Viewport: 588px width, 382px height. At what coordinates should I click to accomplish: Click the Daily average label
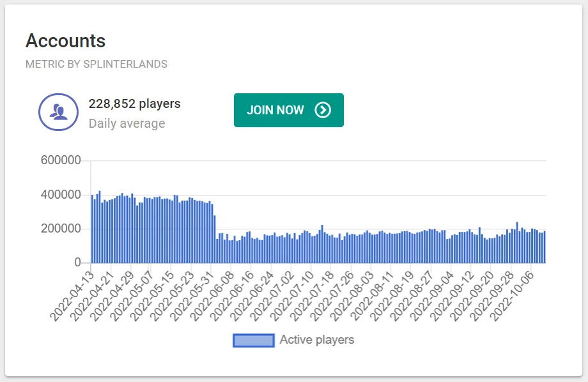(x=127, y=123)
